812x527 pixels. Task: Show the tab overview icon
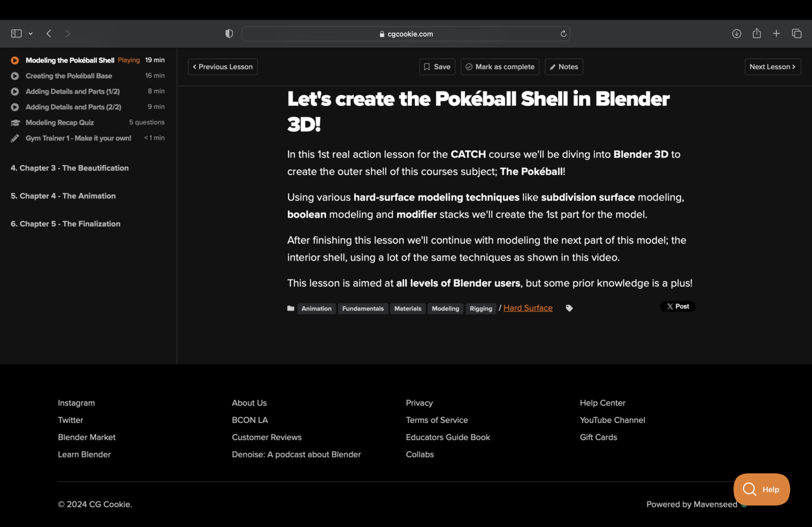(x=797, y=34)
